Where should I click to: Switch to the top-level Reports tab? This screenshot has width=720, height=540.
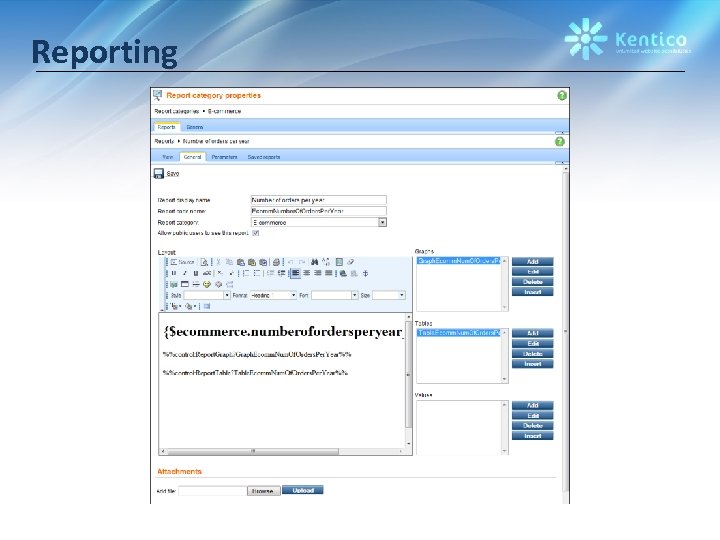pos(166,127)
